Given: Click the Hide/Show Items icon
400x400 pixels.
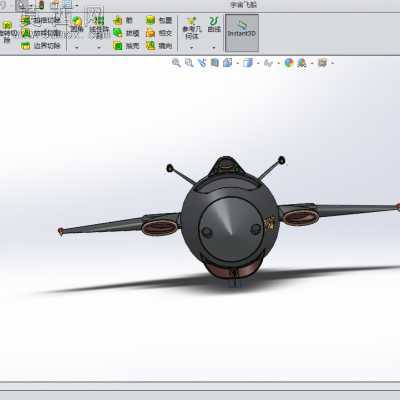Looking at the screenshot, I should pos(268,63).
